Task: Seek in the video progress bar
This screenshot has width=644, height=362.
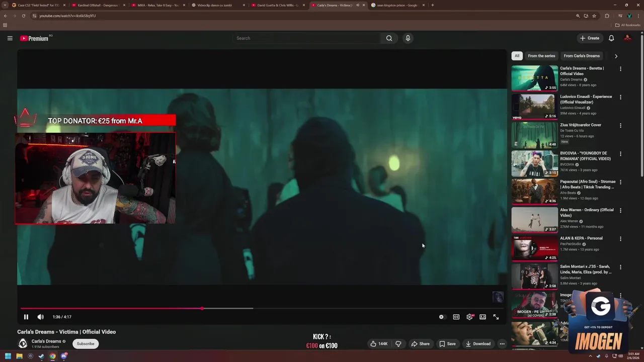Action: point(262,308)
